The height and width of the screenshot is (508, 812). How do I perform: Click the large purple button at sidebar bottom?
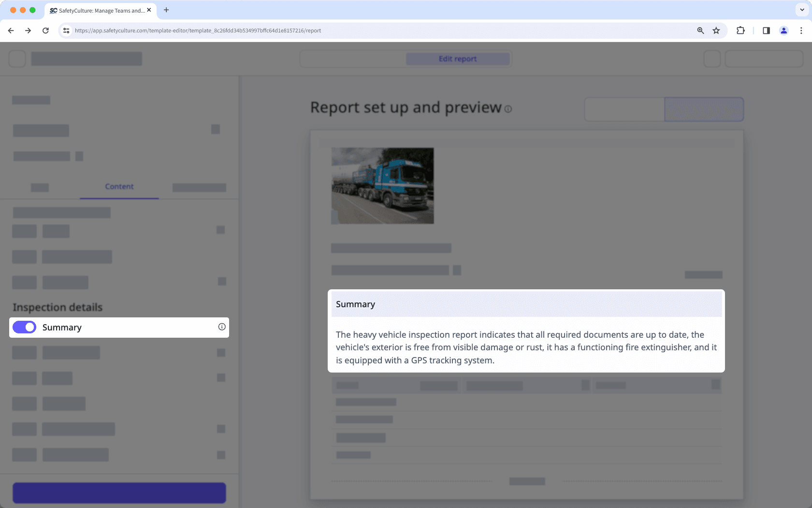tap(119, 493)
